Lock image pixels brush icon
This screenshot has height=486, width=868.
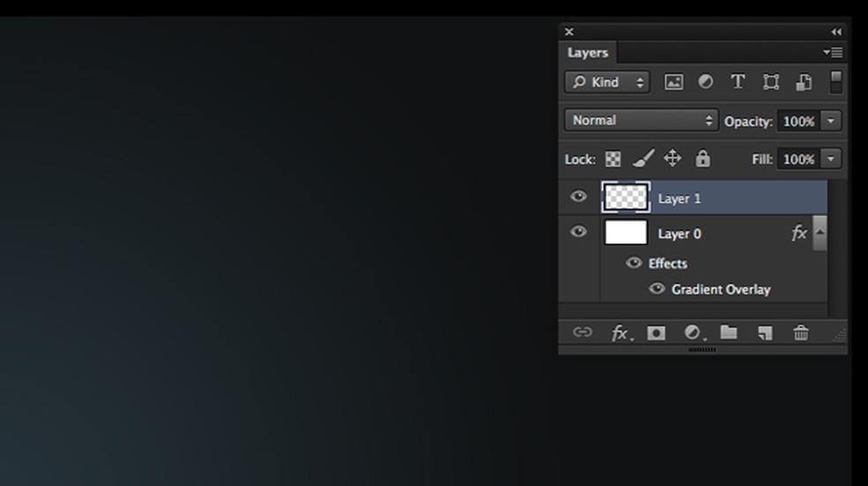643,158
